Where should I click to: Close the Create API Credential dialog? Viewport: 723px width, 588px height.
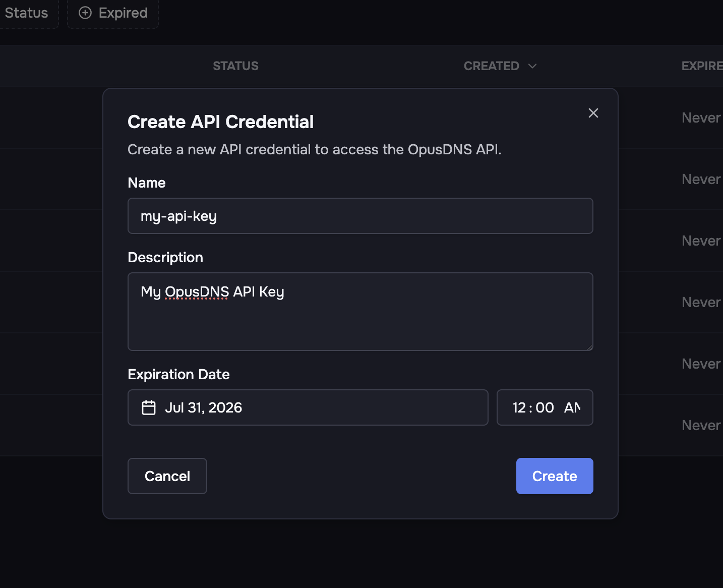593,113
